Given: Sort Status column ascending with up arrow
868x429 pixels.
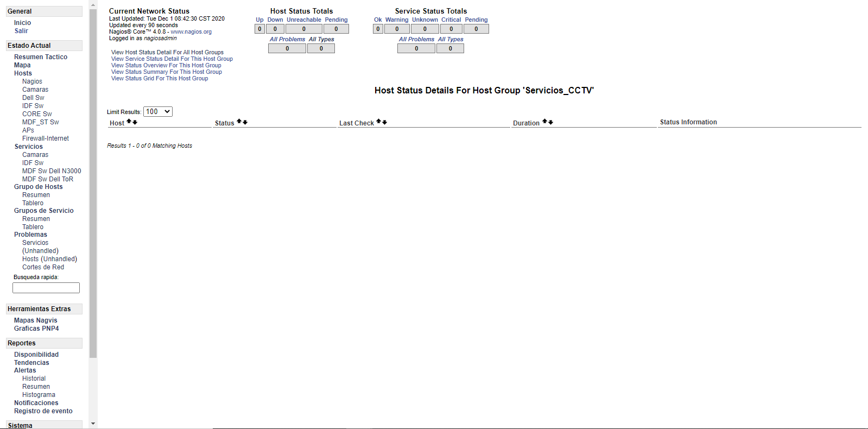Looking at the screenshot, I should click(x=239, y=122).
